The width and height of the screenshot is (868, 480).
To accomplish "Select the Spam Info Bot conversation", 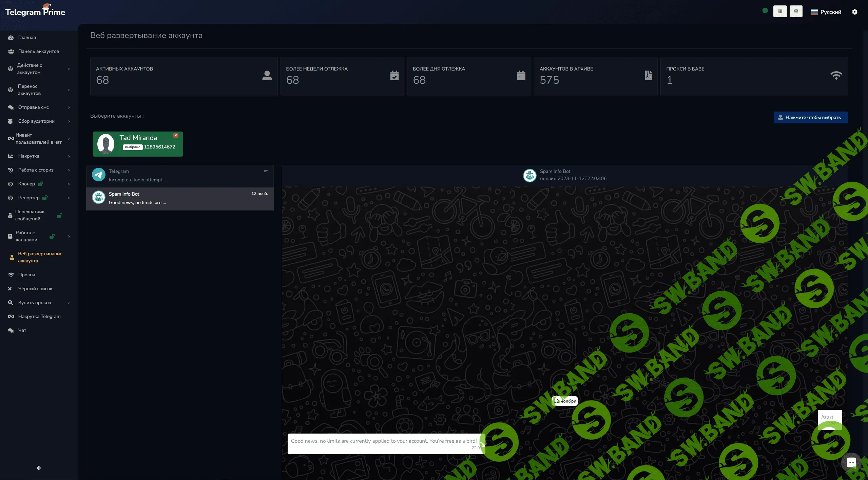I will tap(180, 198).
